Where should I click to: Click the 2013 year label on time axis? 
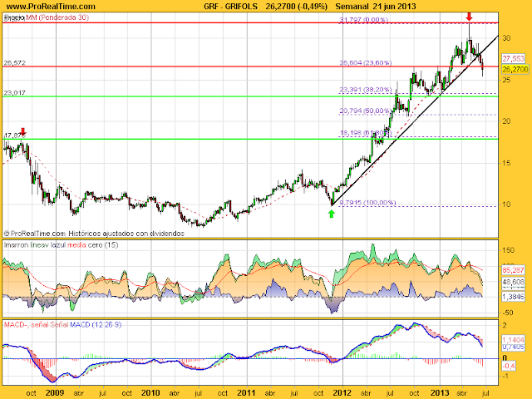click(x=440, y=393)
